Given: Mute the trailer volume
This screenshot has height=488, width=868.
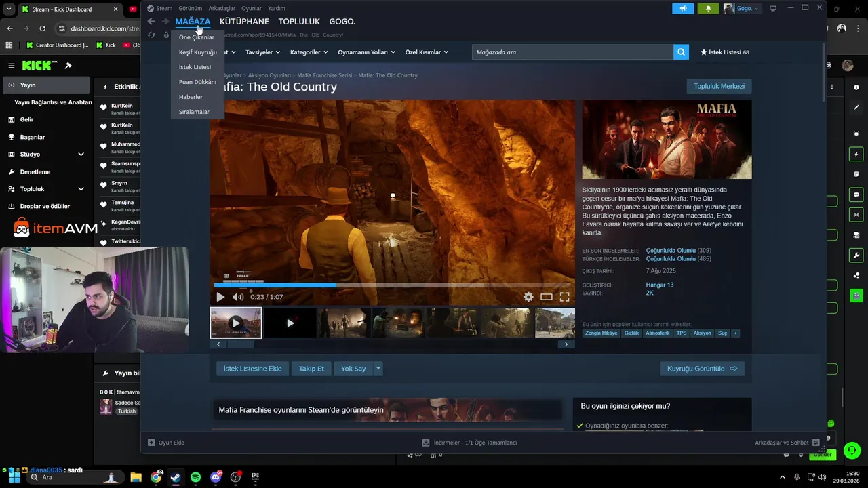Looking at the screenshot, I should point(238,297).
